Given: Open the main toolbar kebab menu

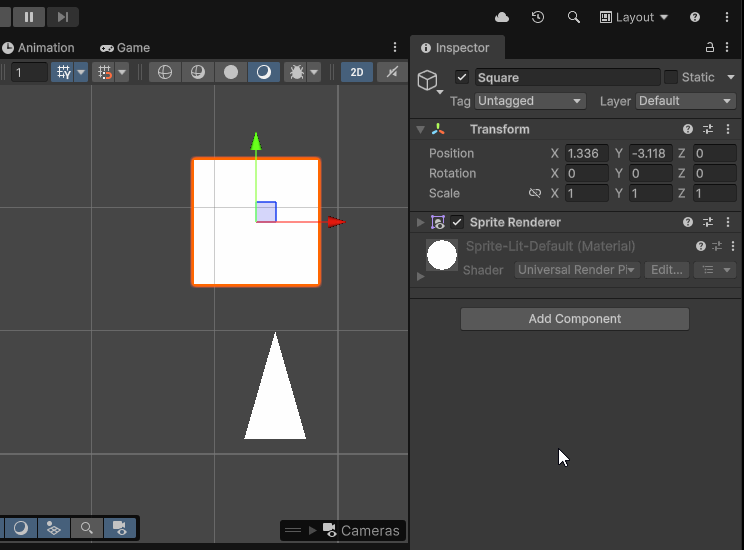Looking at the screenshot, I should coord(727,18).
